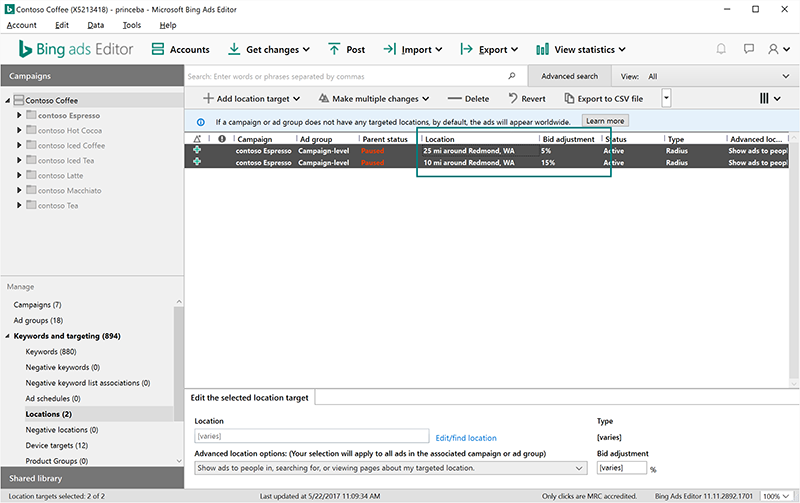Select Campaigns (7) in Manage list
The image size is (800, 503).
coord(37,305)
